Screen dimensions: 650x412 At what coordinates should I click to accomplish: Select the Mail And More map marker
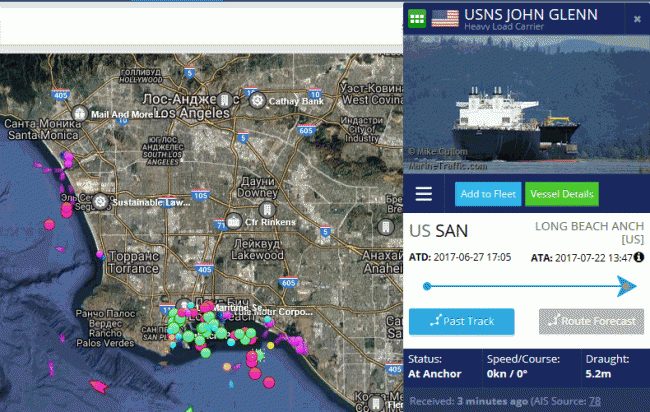tap(79, 113)
